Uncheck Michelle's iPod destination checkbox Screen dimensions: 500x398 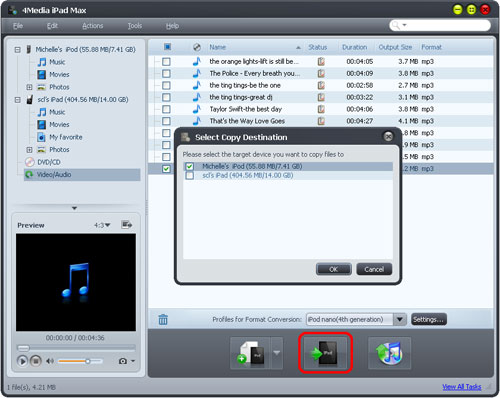click(189, 166)
